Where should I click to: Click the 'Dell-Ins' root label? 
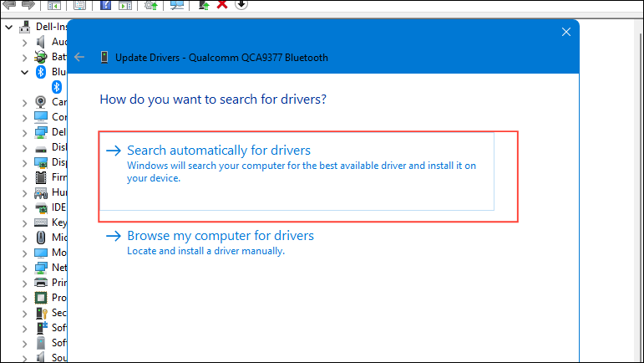(x=51, y=27)
